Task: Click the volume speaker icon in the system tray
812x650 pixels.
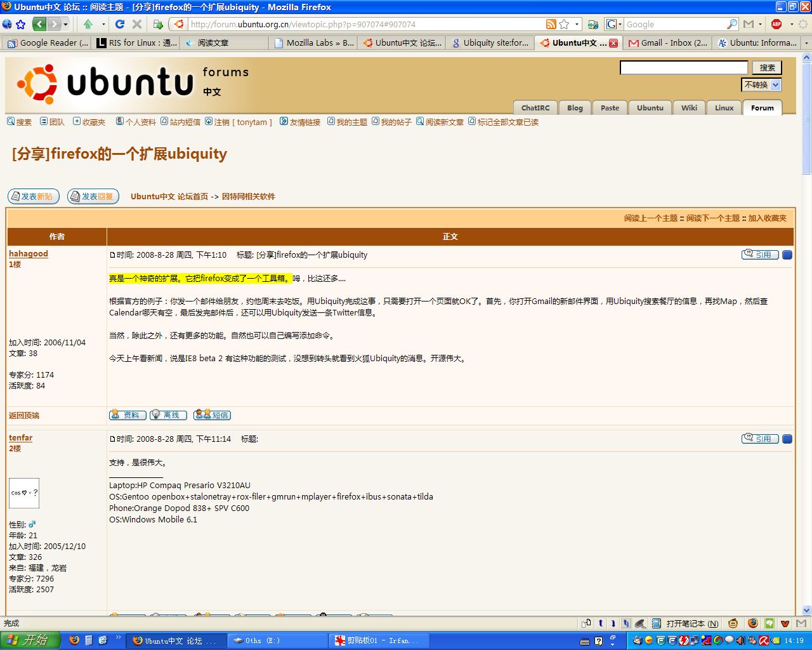Action: coord(740,641)
